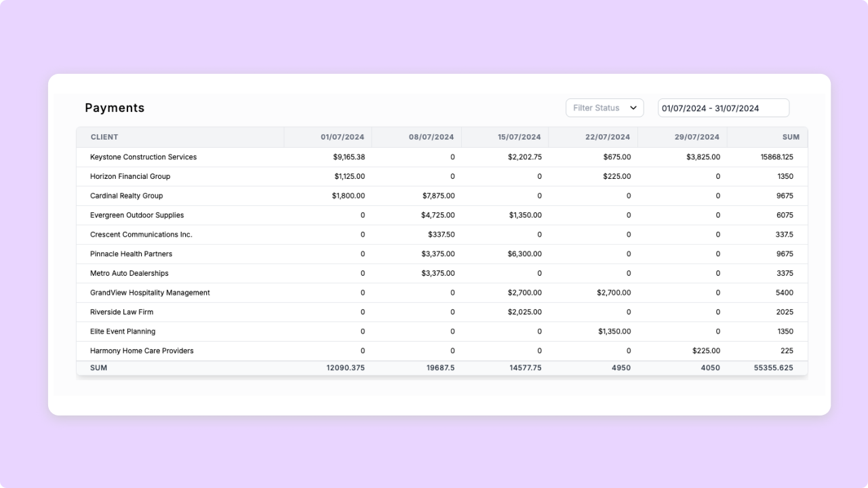Viewport: 868px width, 488px height.
Task: Click the date range input field
Action: 723,108
